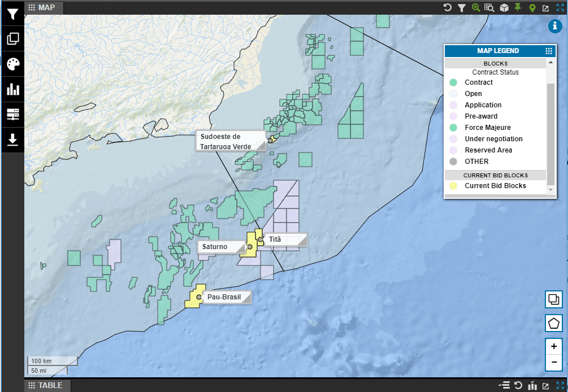Screen dimensions: 568x392
Task: Select the TABLE panel tab
Action: pyautogui.click(x=49, y=385)
